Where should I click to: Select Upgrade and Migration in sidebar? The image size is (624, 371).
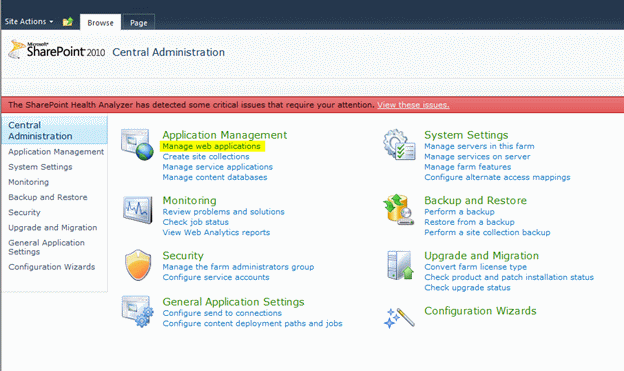pos(53,227)
